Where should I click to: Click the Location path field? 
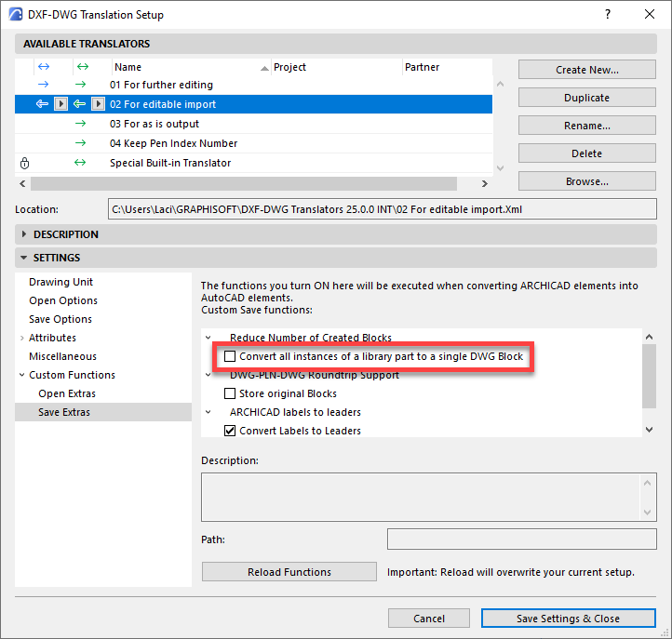(x=383, y=209)
